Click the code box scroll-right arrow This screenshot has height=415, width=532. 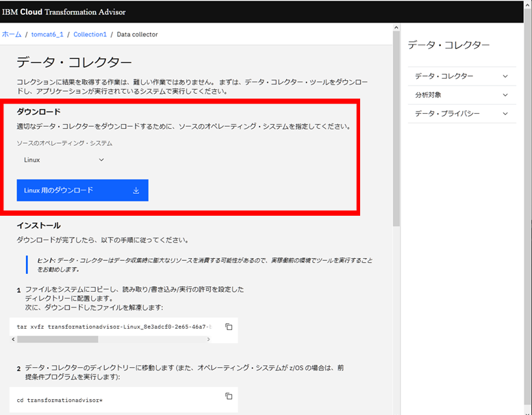pos(208,340)
